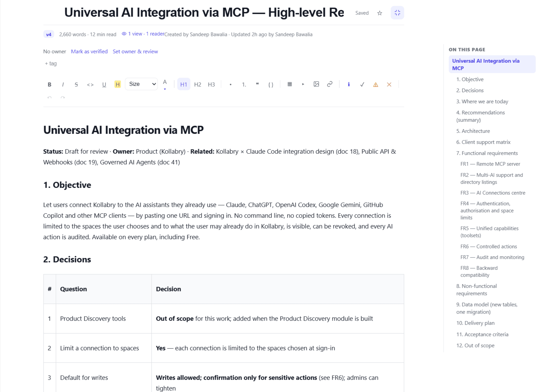Image resolution: width=537 pixels, height=392 pixels.
Task: Open the v4 version badge
Action: pyautogui.click(x=49, y=34)
